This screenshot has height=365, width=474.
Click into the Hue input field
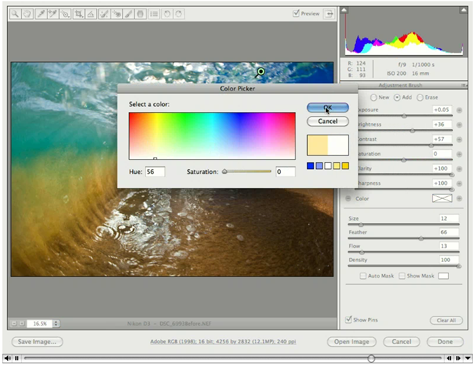[155, 172]
